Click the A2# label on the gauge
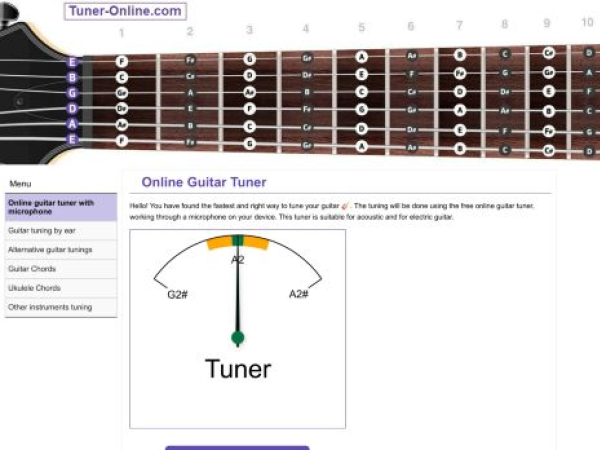Image resolution: width=600 pixels, height=450 pixels. click(298, 294)
